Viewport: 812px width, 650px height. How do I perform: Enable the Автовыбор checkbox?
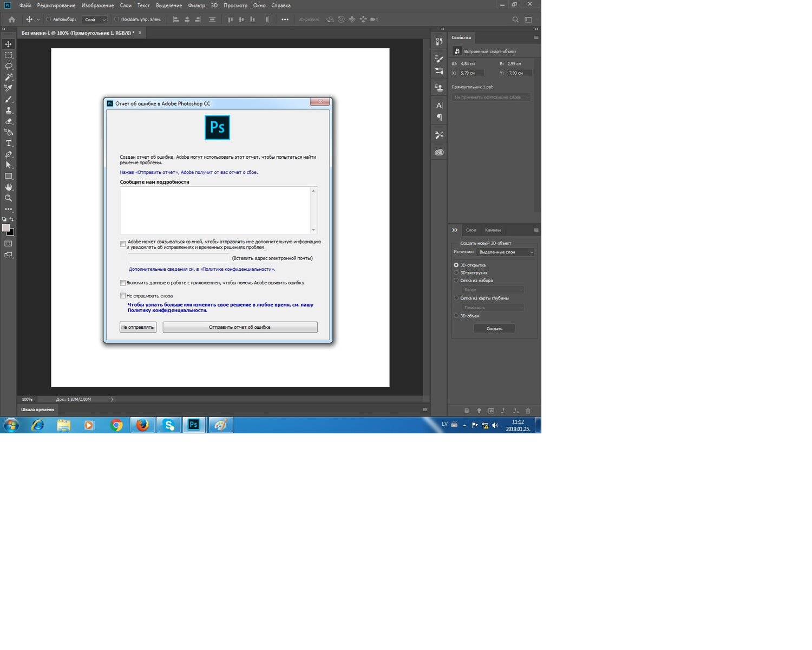49,19
